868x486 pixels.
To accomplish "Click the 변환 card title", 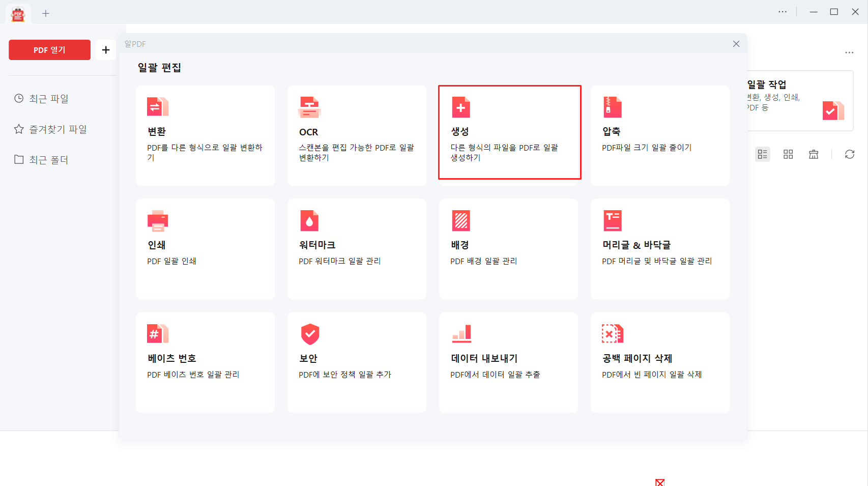I will coord(157,131).
